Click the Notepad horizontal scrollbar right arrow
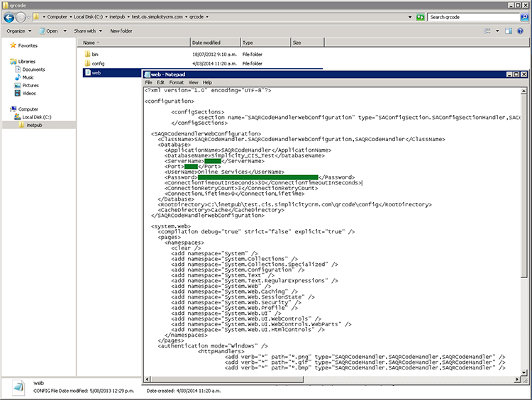 click(517, 379)
